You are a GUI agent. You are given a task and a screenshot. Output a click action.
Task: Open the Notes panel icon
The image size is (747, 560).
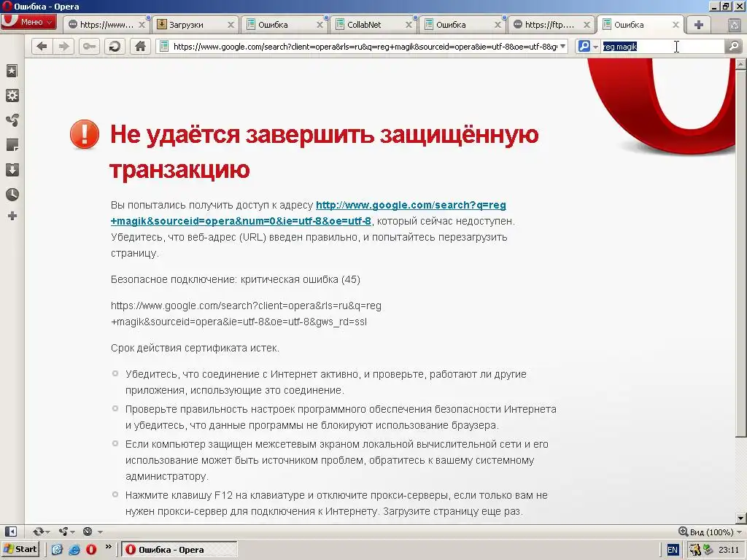click(12, 145)
